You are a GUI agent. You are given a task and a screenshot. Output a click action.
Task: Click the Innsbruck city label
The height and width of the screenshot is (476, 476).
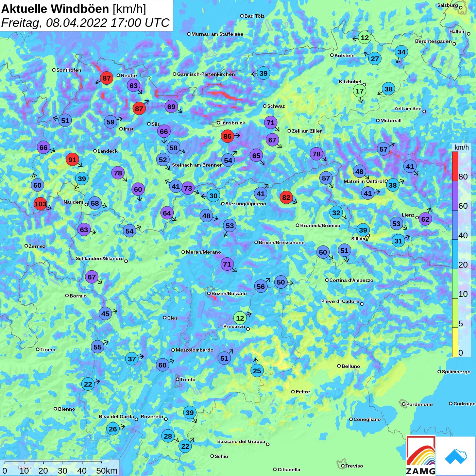(x=233, y=123)
